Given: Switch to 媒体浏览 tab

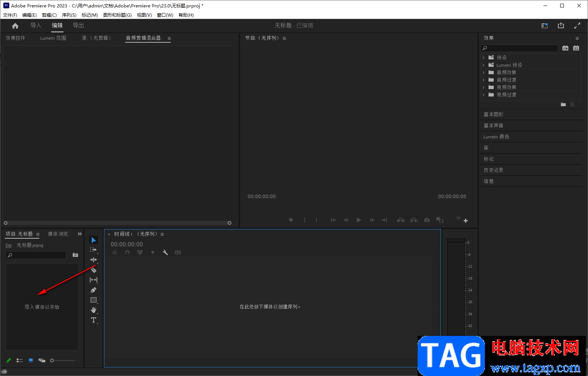Looking at the screenshot, I should [x=58, y=234].
